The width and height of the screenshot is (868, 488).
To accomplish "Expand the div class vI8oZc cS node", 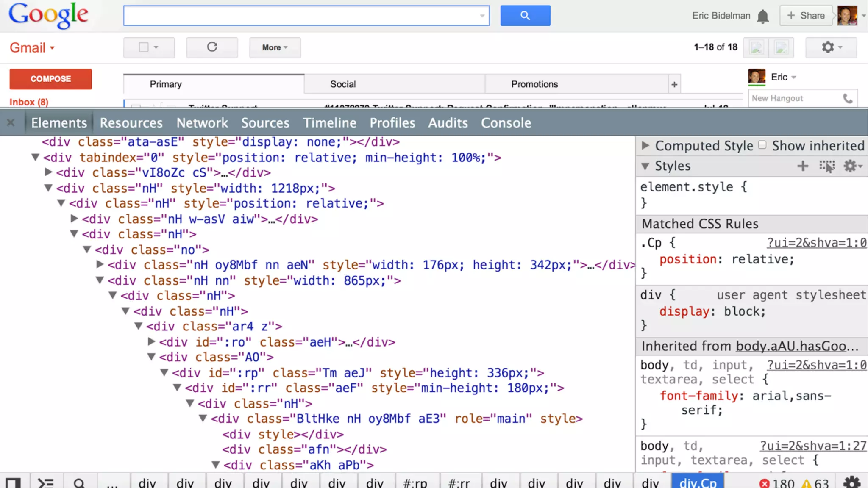I will pos(48,172).
